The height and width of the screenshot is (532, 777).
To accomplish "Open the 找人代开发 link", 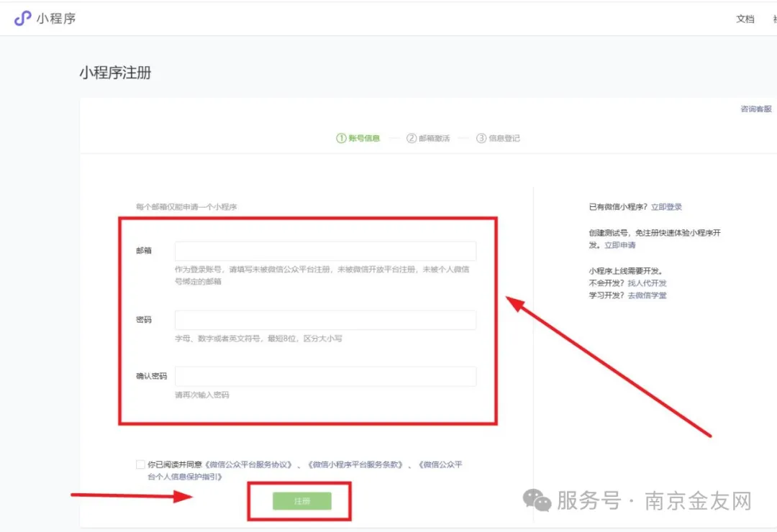I will (x=647, y=283).
